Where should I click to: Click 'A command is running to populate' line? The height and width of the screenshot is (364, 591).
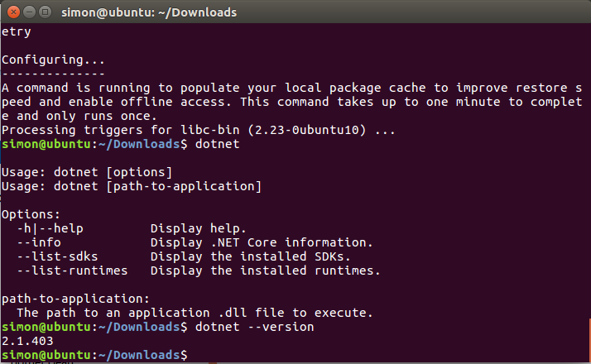click(x=291, y=88)
